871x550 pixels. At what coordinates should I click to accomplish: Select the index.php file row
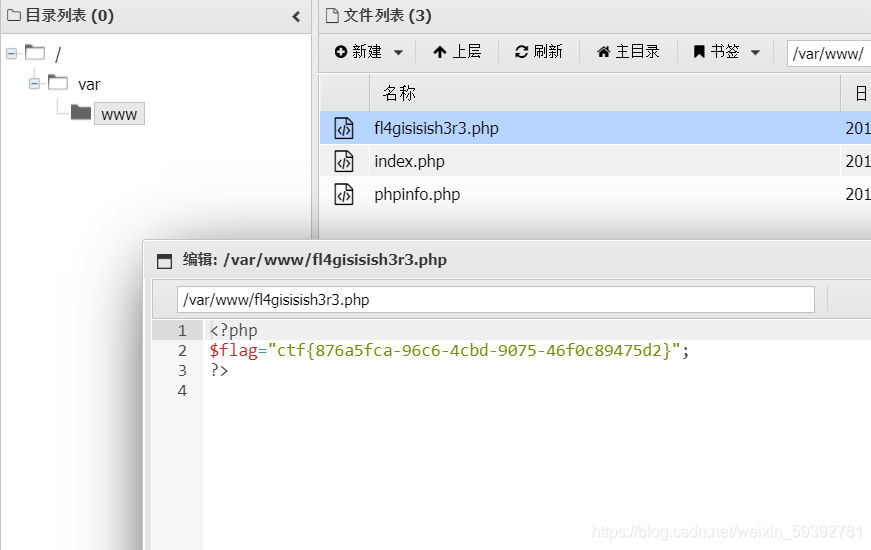(595, 161)
